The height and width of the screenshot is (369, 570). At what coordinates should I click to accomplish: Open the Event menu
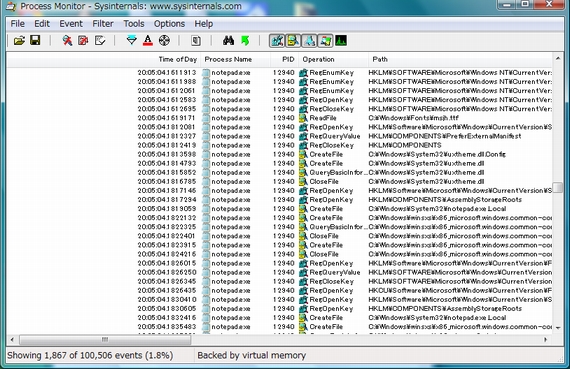(71, 24)
